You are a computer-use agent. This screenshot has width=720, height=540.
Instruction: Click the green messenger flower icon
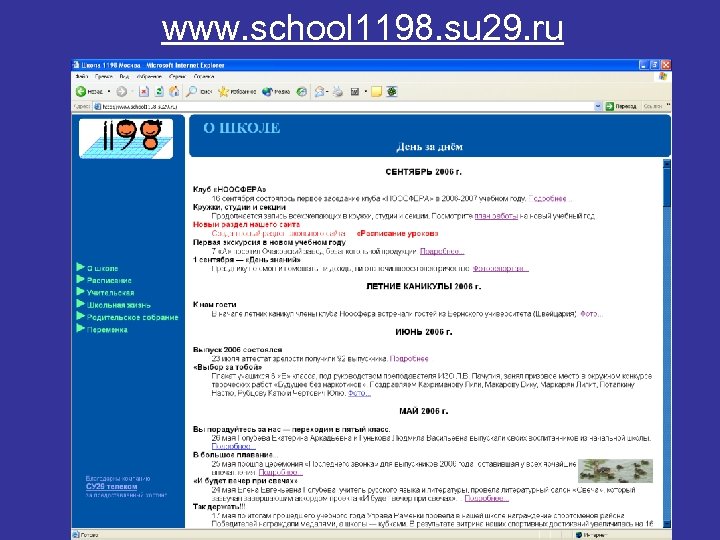click(392, 92)
